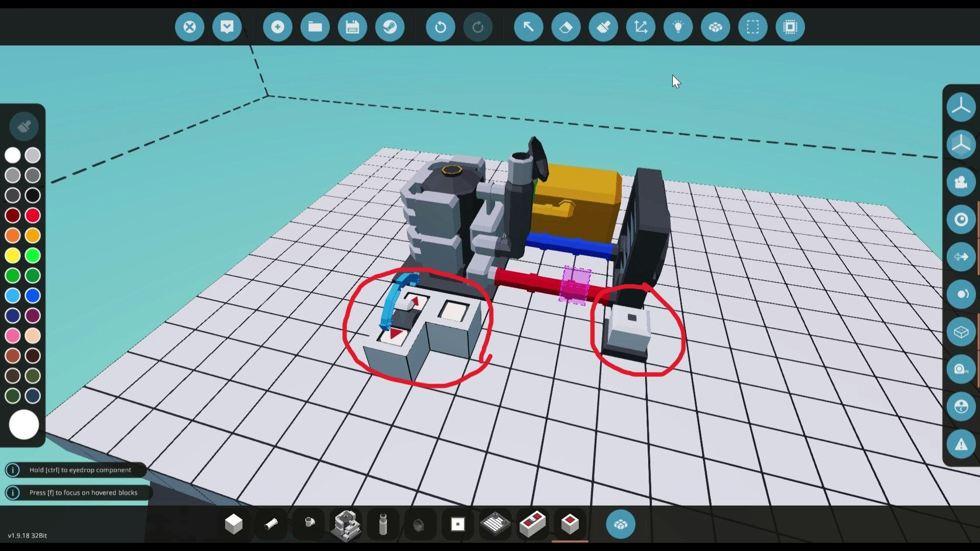The width and height of the screenshot is (980, 551).
Task: Pick the pink color swatch
Action: (13, 336)
